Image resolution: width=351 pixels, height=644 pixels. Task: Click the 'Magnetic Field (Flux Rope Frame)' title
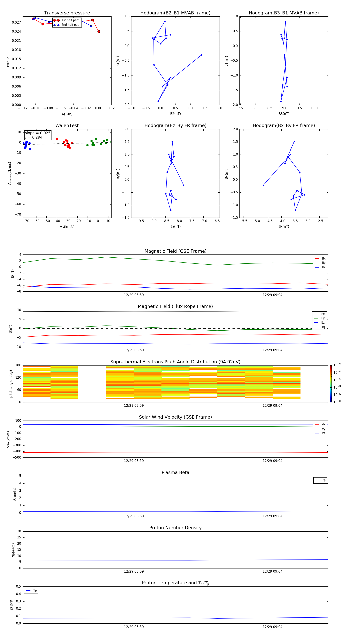point(175,307)
